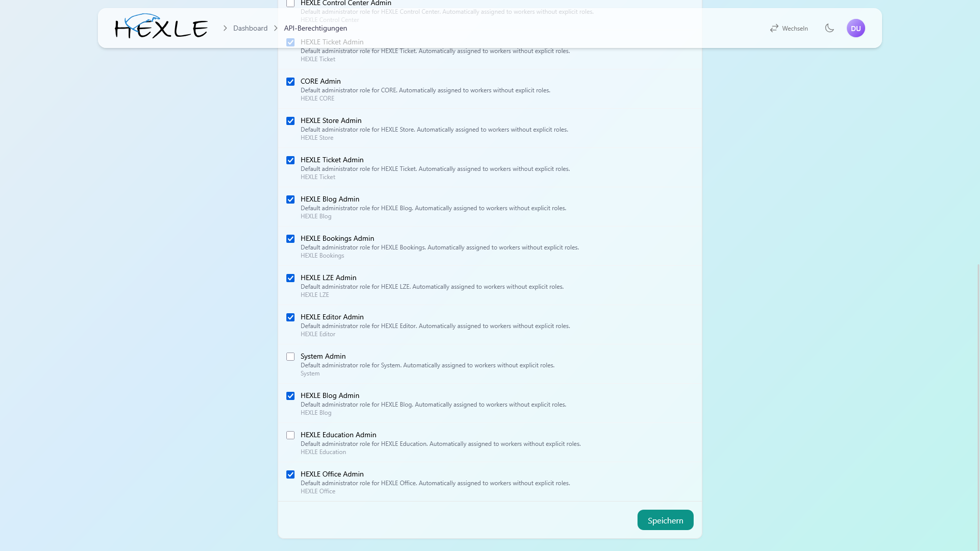Click the page vertical scrollbar
This screenshot has height=551, width=980.
[978, 408]
